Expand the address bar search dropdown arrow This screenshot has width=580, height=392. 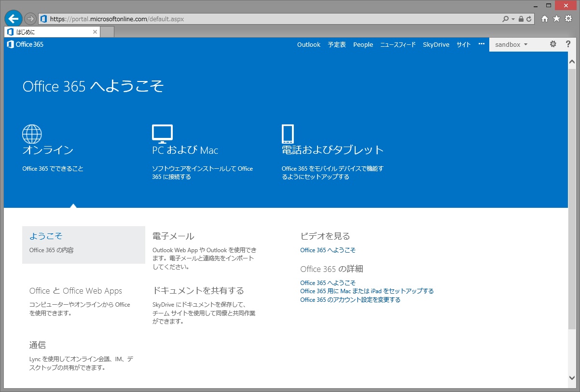coord(513,19)
